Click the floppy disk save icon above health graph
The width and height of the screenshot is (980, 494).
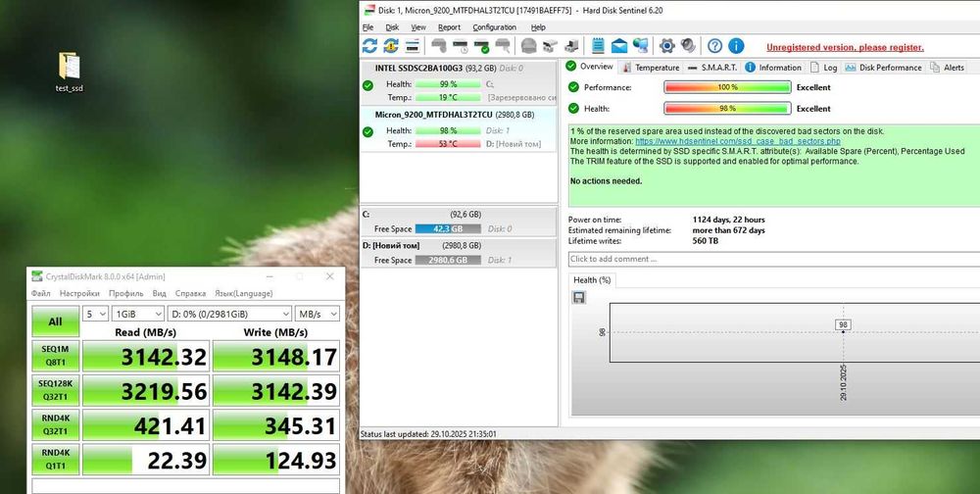(x=579, y=297)
